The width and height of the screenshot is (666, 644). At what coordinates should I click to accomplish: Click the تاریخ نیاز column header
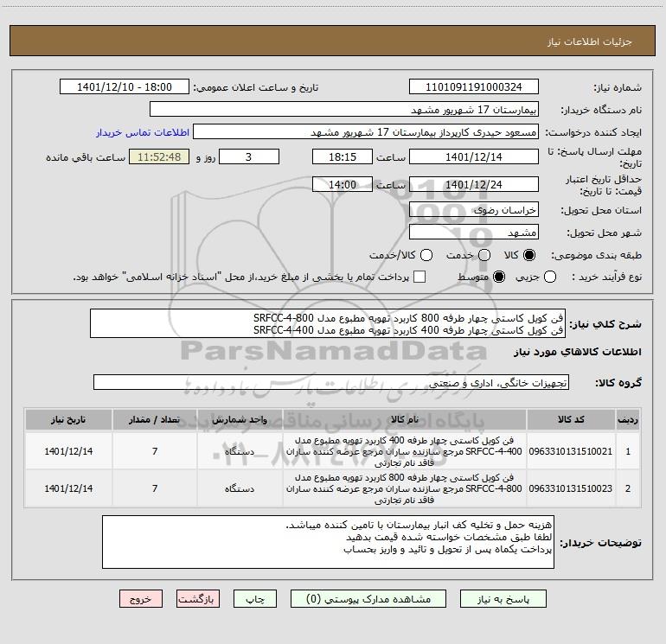point(68,419)
